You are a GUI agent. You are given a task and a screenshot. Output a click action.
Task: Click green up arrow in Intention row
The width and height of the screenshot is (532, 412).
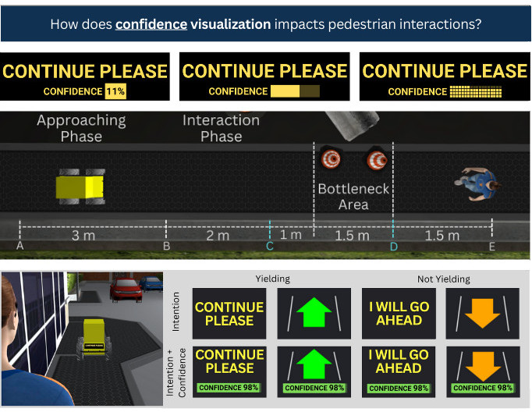[x=314, y=313]
